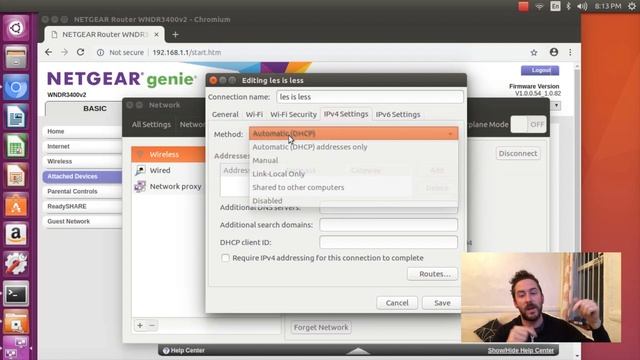The width and height of the screenshot is (640, 360).
Task: Select Attached Devices in router sidebar
Action: pyautogui.click(x=82, y=176)
